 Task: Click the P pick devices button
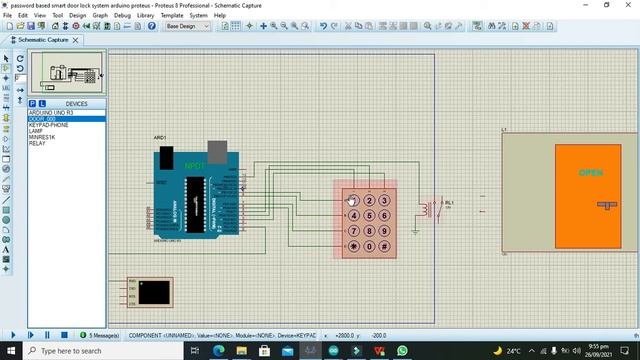pyautogui.click(x=32, y=104)
